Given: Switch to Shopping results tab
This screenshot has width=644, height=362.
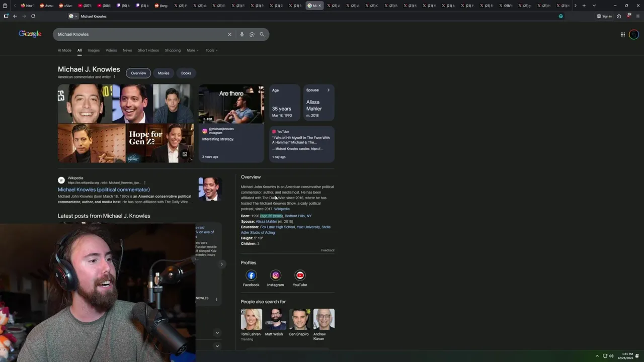Looking at the screenshot, I should point(173,50).
